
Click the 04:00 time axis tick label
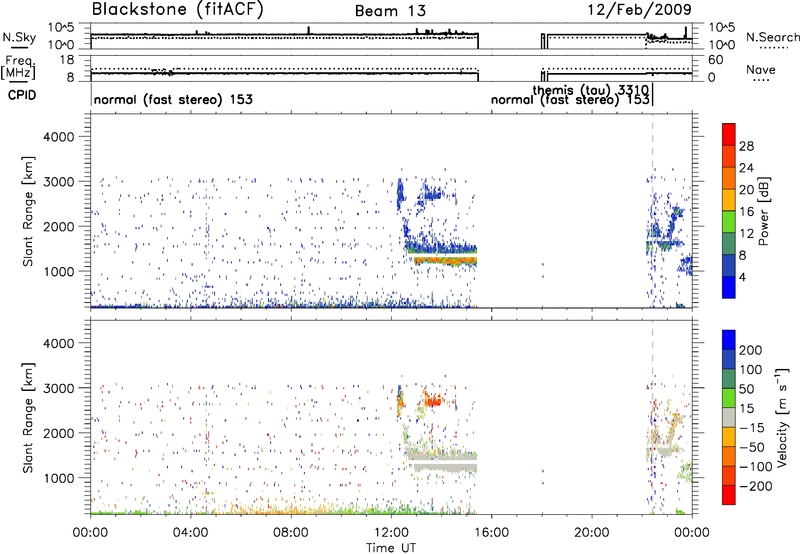pos(191,533)
